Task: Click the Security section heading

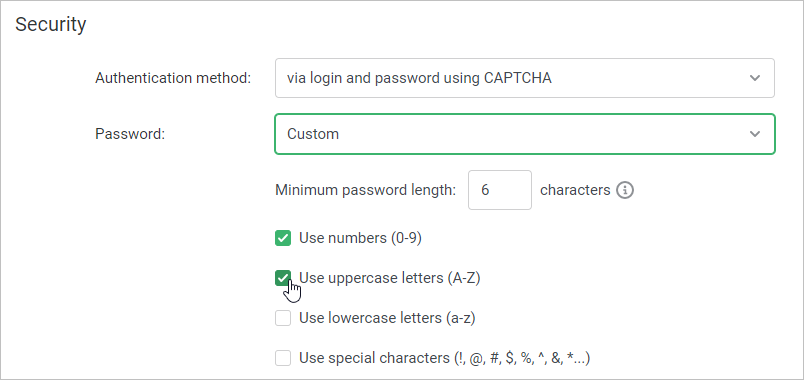Action: [x=51, y=24]
